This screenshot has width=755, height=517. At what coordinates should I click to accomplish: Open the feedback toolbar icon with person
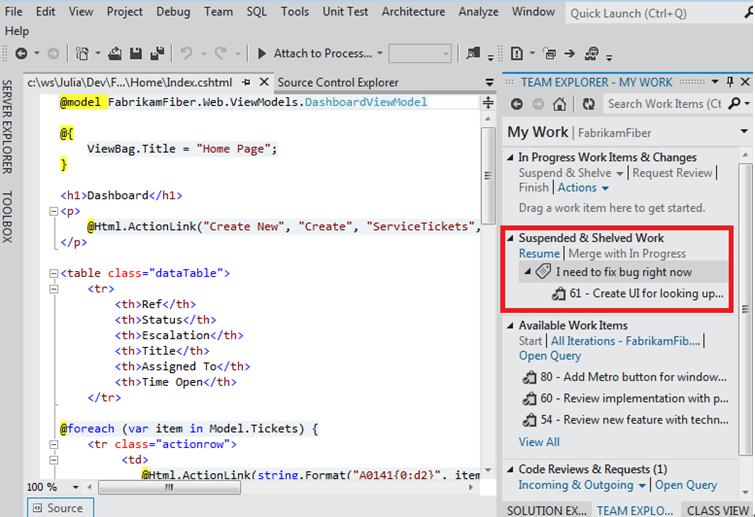592,53
